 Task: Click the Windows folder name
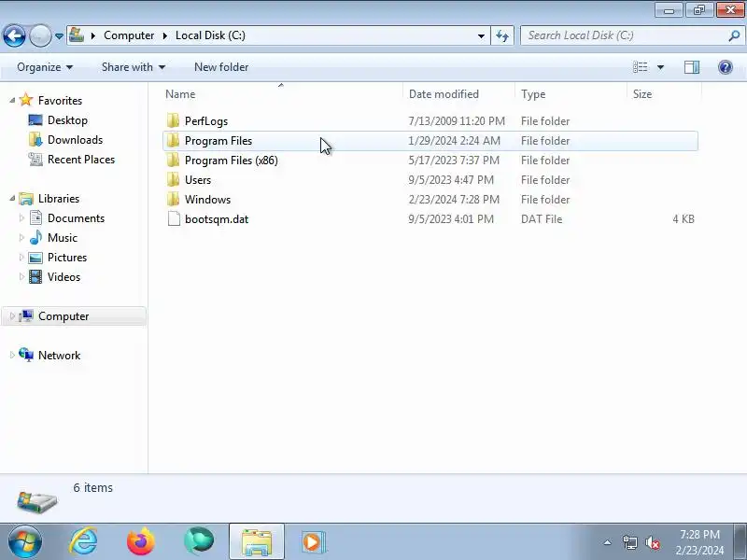tap(207, 200)
